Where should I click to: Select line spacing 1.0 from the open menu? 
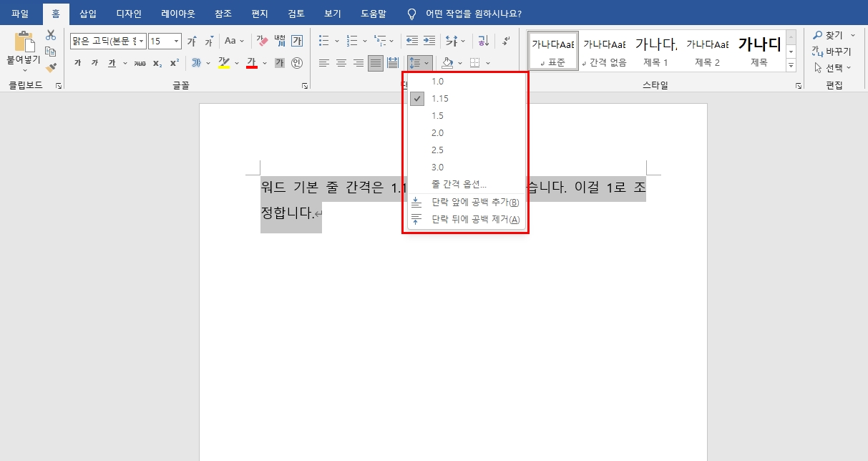point(439,81)
